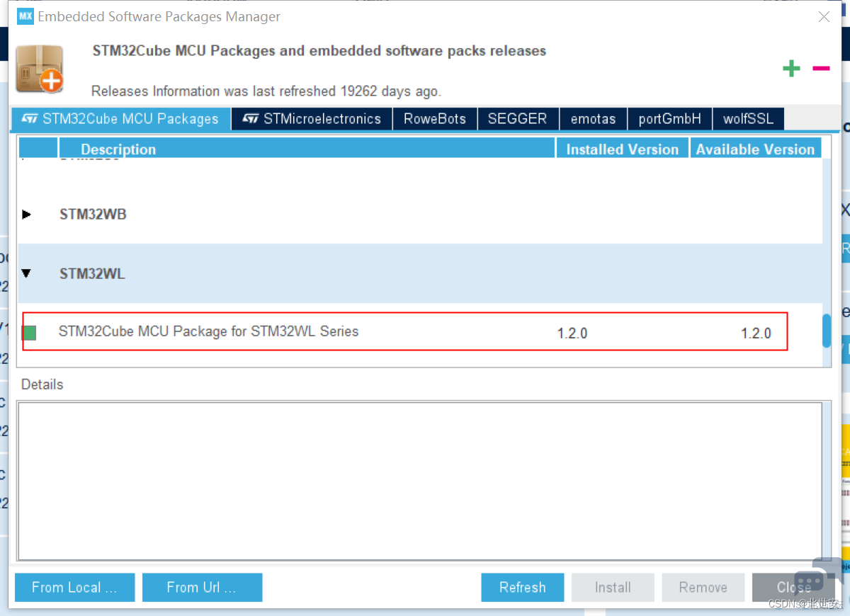Toggle the green checkbox for STM32WL package
850x616 pixels.
[x=29, y=333]
